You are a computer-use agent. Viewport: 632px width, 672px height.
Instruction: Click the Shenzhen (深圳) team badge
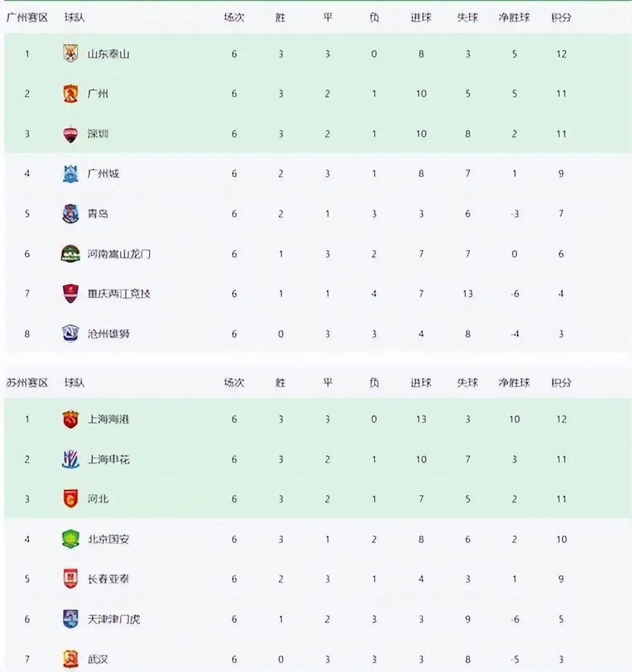70,134
